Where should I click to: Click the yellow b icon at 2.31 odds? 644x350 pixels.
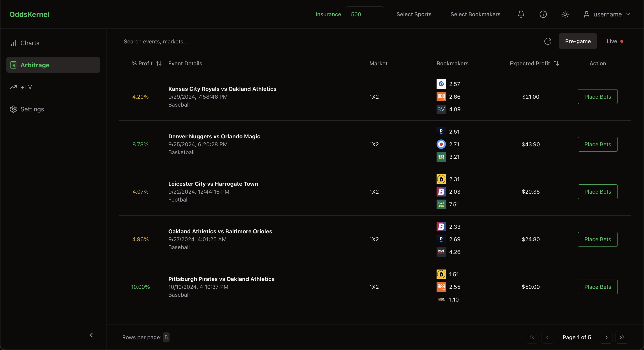(x=441, y=179)
